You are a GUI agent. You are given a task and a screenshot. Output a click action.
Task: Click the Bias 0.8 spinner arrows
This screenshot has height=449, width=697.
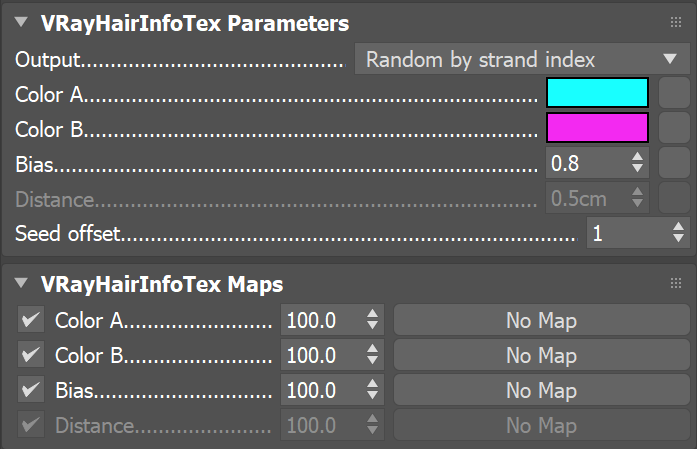(x=637, y=163)
